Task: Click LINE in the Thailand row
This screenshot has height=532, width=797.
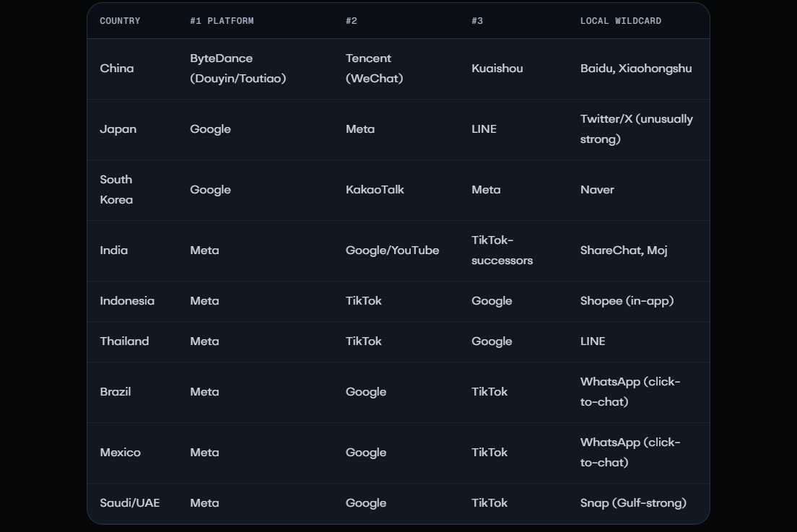Action: [x=593, y=341]
